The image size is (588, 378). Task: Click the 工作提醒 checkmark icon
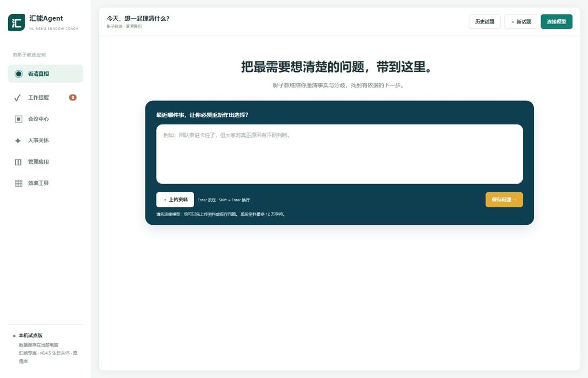(x=18, y=98)
